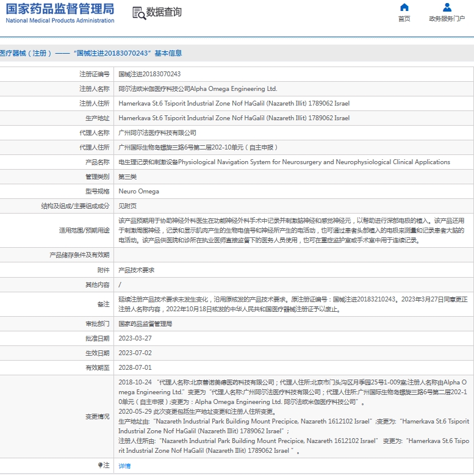Open the 首页 text link
This screenshot has height=476, width=474.
pos(404,19)
